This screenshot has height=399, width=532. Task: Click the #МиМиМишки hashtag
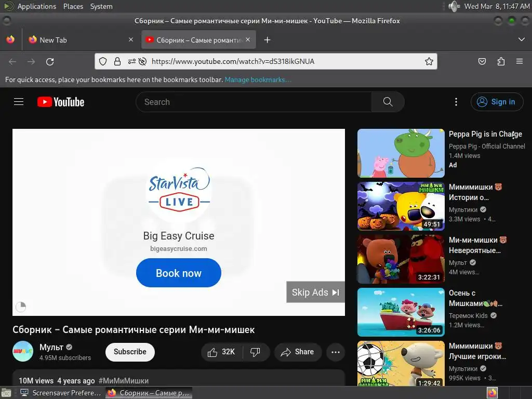coord(124,381)
